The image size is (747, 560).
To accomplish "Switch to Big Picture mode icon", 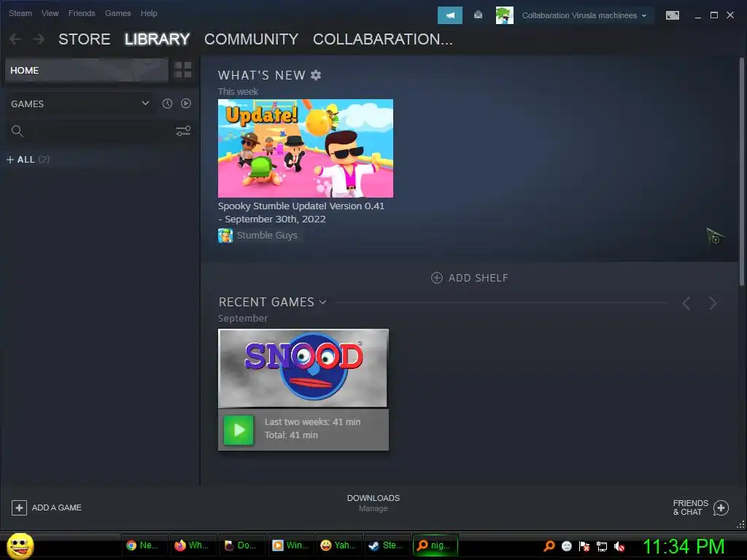I will pos(672,15).
